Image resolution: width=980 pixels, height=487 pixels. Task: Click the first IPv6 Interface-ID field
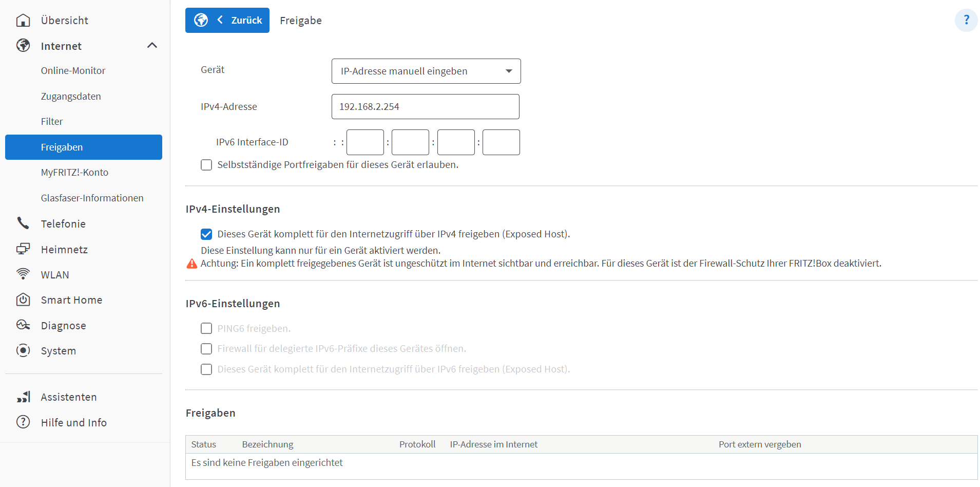[365, 142]
